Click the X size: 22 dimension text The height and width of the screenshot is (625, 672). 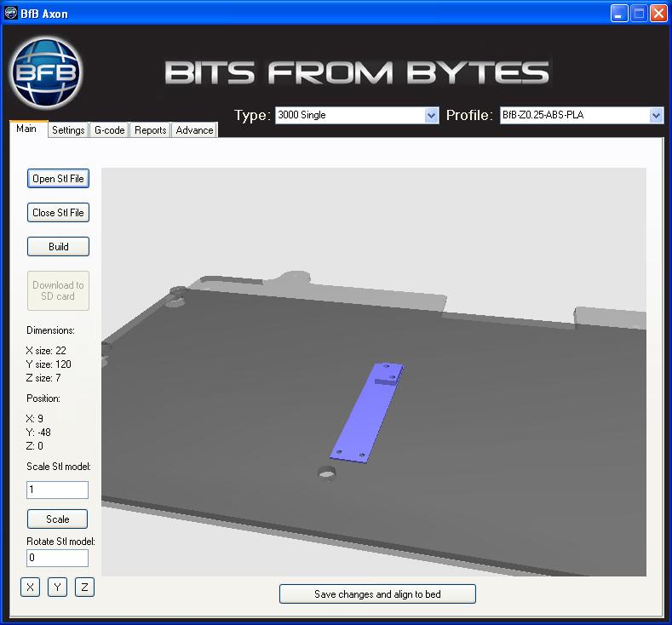46,351
